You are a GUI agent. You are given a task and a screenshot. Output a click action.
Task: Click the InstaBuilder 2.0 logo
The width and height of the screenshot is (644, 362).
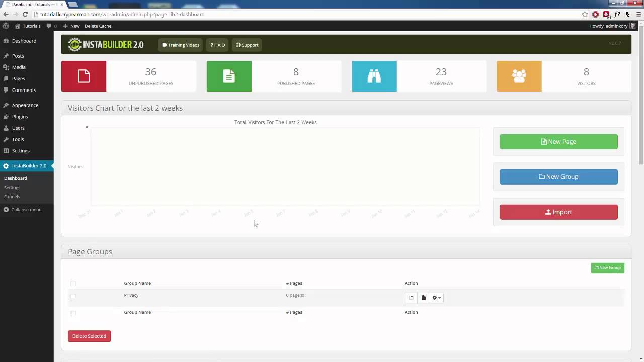(106, 45)
